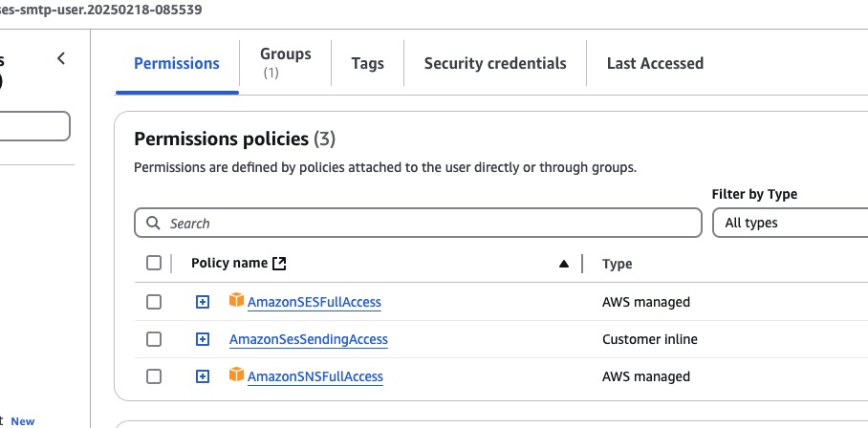Open the AmazonSESFullAccess policy link
The image size is (868, 428).
coord(314,302)
